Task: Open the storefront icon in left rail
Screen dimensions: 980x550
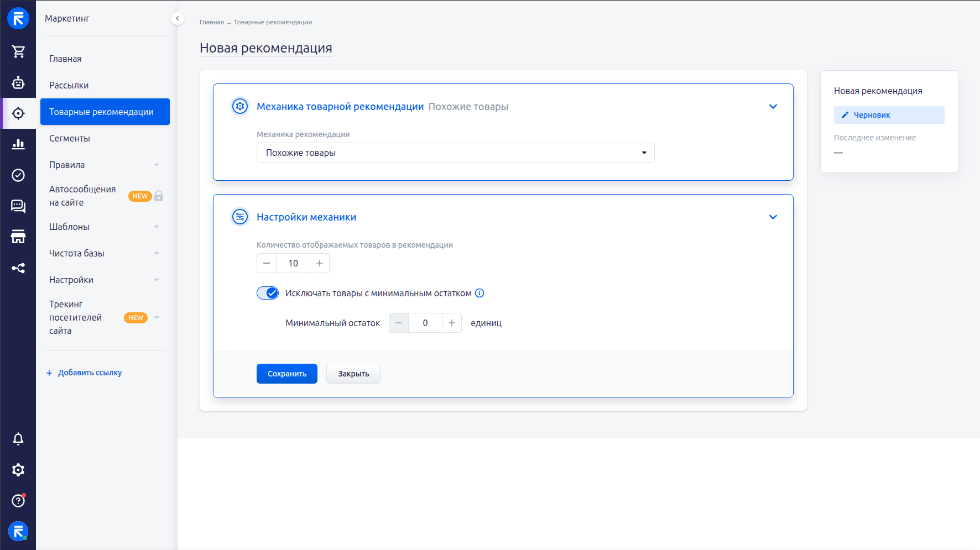Action: 18,237
